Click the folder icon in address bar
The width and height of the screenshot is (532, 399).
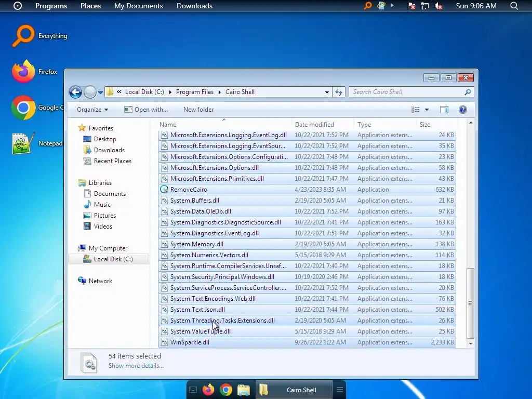(110, 91)
